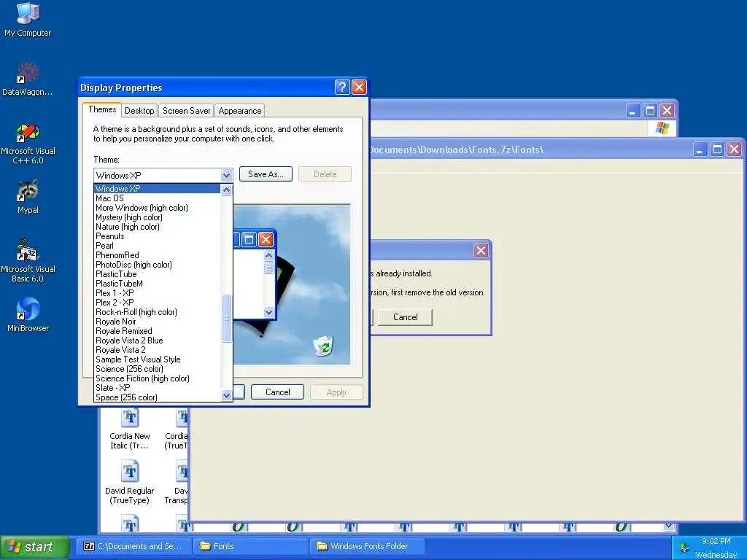The height and width of the screenshot is (560, 747).
Task: Open the DataWagon desktop shortcut
Action: (x=28, y=79)
